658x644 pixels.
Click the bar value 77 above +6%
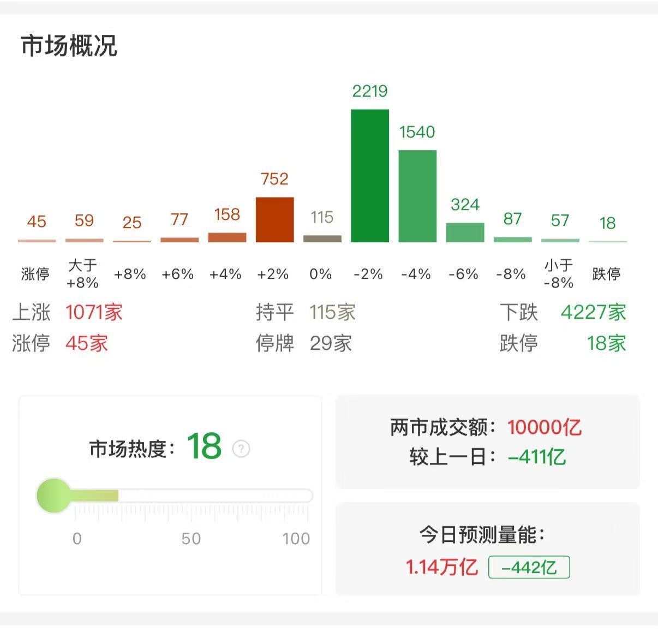[x=180, y=219]
